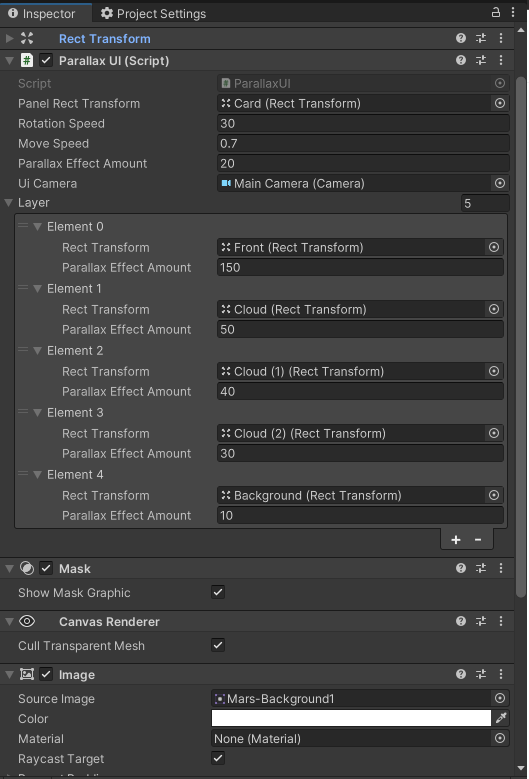This screenshot has width=529, height=779.
Task: Open Parallax UI more options menu
Action: pyautogui.click(x=501, y=61)
